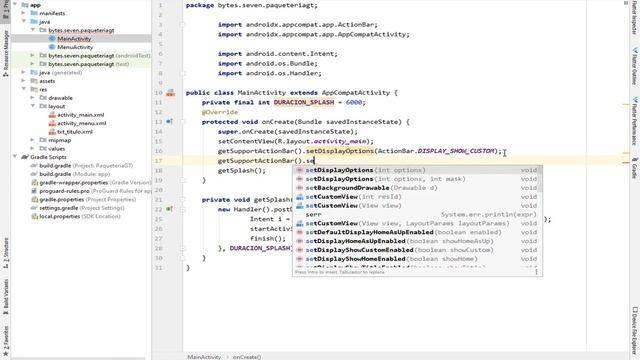Click the override gutter icon on line 13
640x360 pixels.
[x=169, y=122]
